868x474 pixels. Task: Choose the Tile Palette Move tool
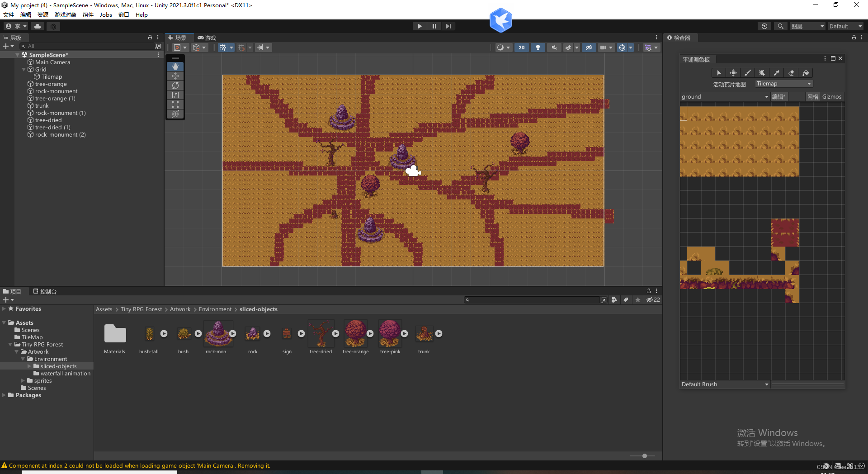pyautogui.click(x=733, y=73)
